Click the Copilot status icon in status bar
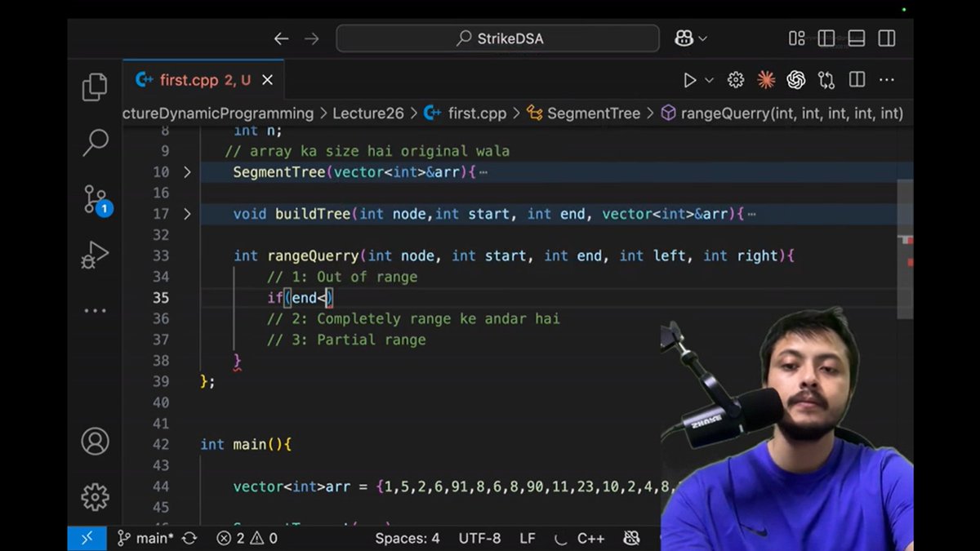 pyautogui.click(x=630, y=538)
